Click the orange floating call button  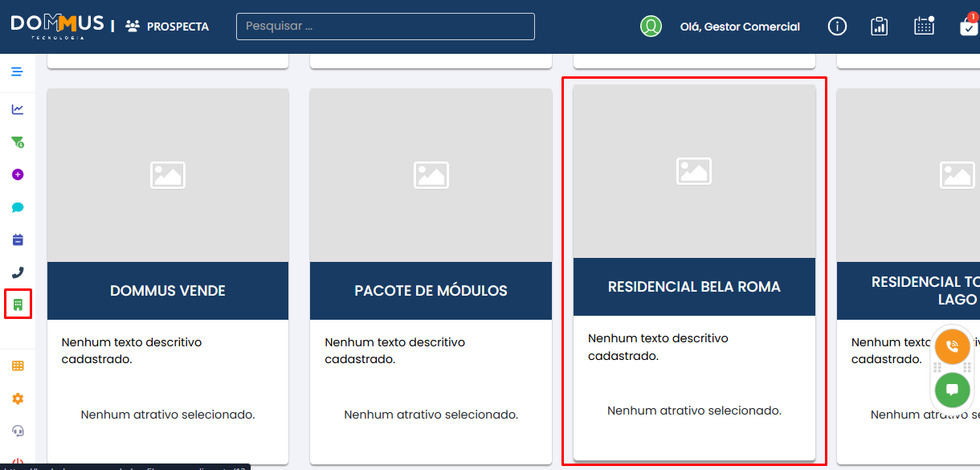(x=952, y=346)
